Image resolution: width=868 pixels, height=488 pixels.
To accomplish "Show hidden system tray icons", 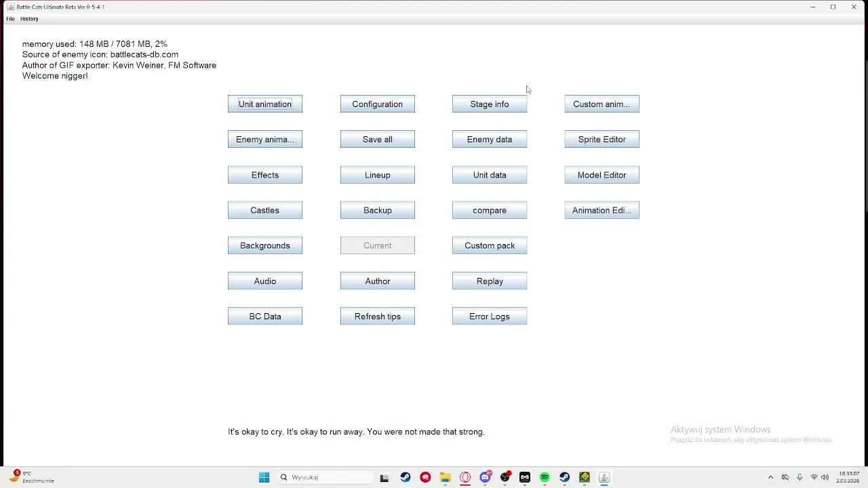I will (770, 477).
